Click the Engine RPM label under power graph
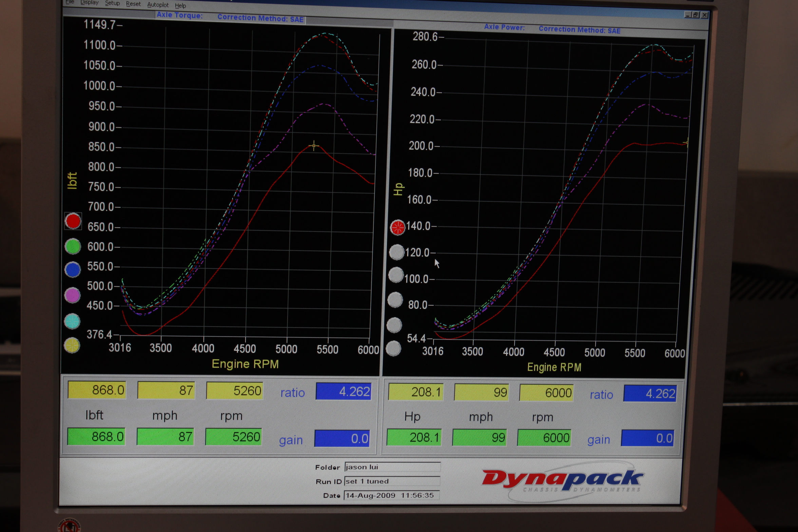The width and height of the screenshot is (798, 532). point(554,367)
